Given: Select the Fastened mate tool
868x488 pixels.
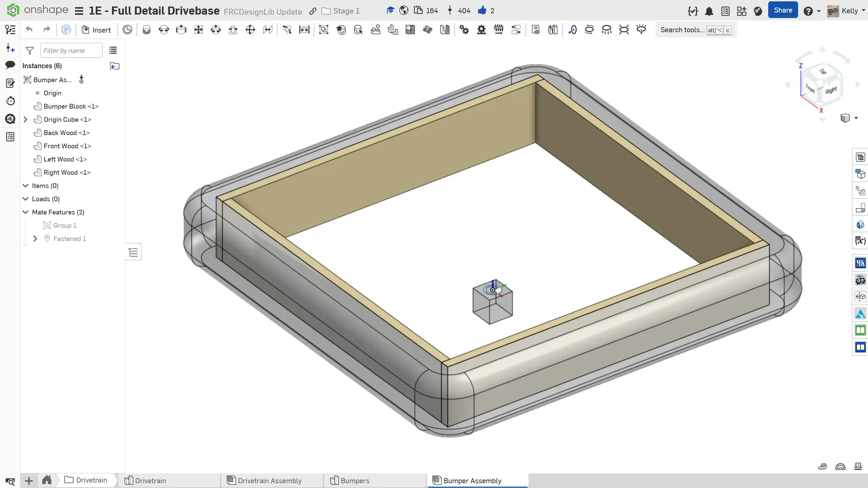Looking at the screenshot, I should click(x=146, y=30).
